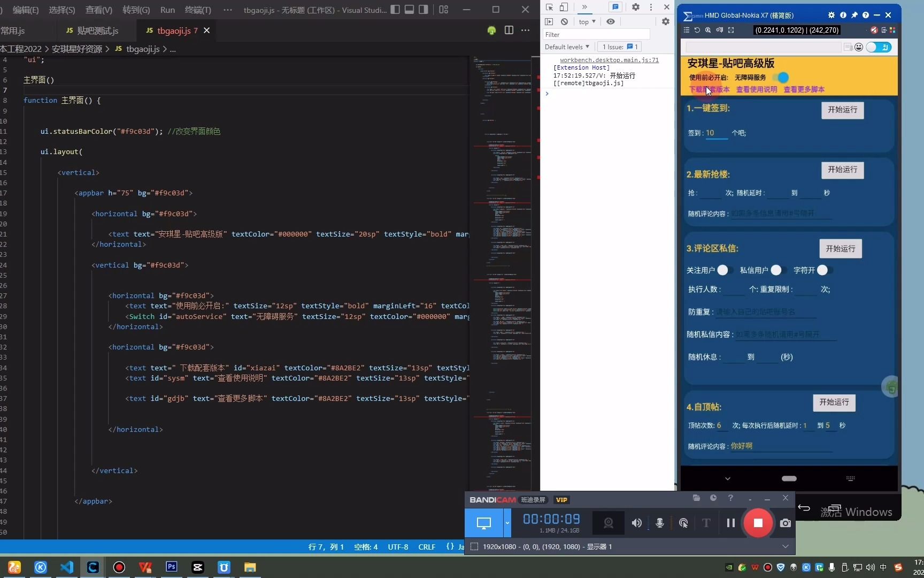The image size is (924, 578).
Task: Click the emoji smiley icon in Sigma
Action: point(859,47)
